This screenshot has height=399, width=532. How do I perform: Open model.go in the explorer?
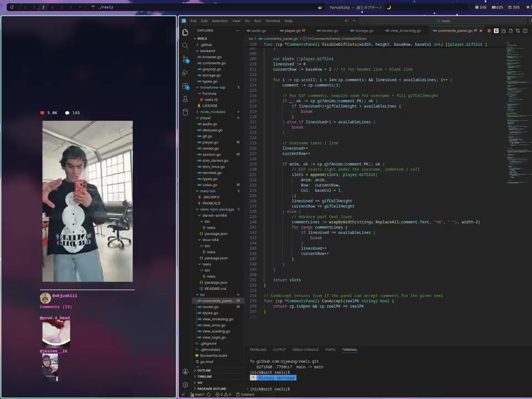click(210, 307)
